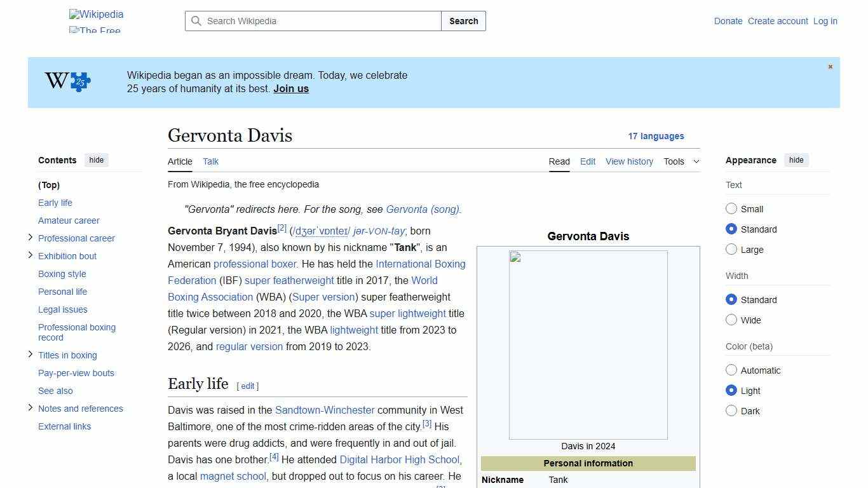Open the Tools dropdown menu
868x488 pixels.
click(x=681, y=161)
